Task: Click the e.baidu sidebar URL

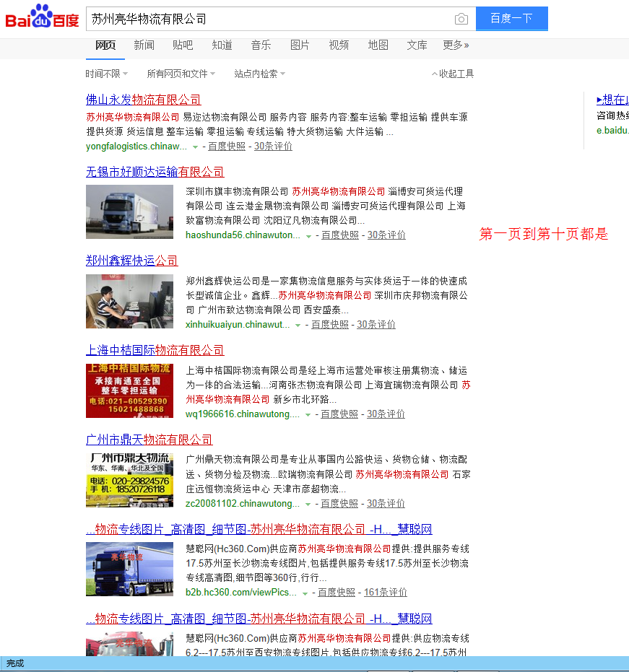Action: click(x=612, y=130)
